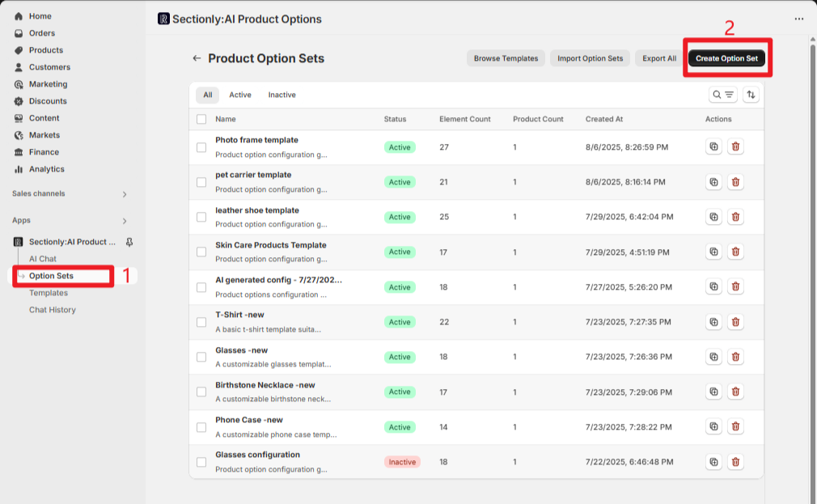
Task: Delete the Glasses configuration option set
Action: pos(735,462)
